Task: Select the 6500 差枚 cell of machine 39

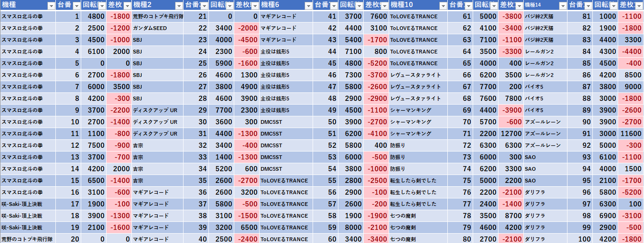Action: [x=246, y=228]
